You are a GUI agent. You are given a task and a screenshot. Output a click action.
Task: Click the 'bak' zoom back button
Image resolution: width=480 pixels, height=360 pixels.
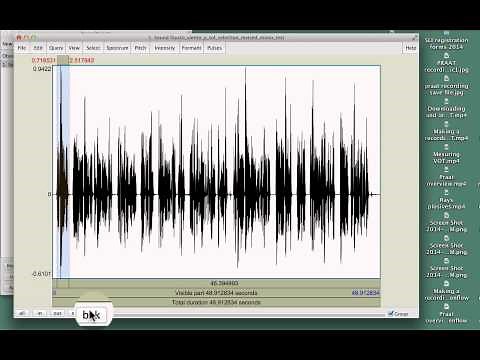tap(91, 315)
